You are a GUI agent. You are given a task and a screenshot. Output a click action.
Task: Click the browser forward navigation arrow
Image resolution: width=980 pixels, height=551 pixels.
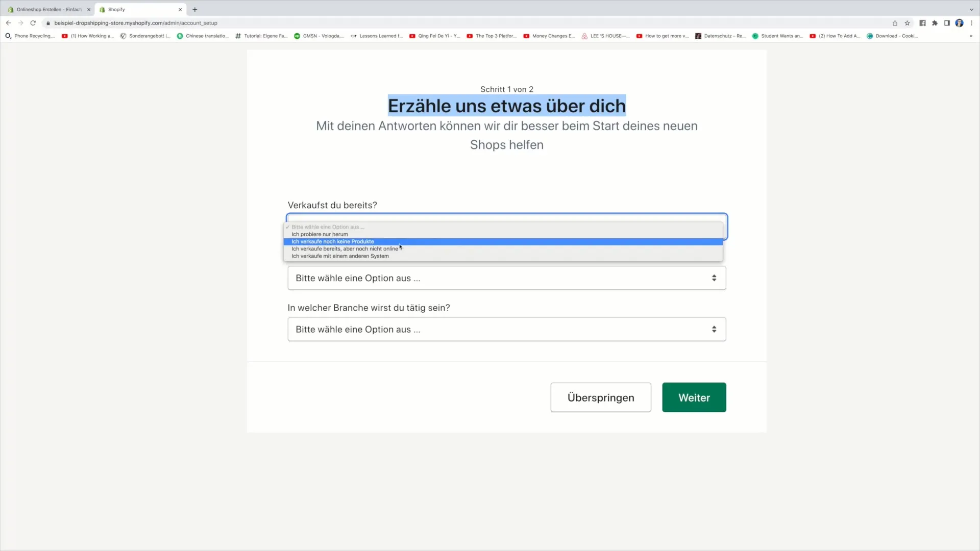tap(19, 23)
